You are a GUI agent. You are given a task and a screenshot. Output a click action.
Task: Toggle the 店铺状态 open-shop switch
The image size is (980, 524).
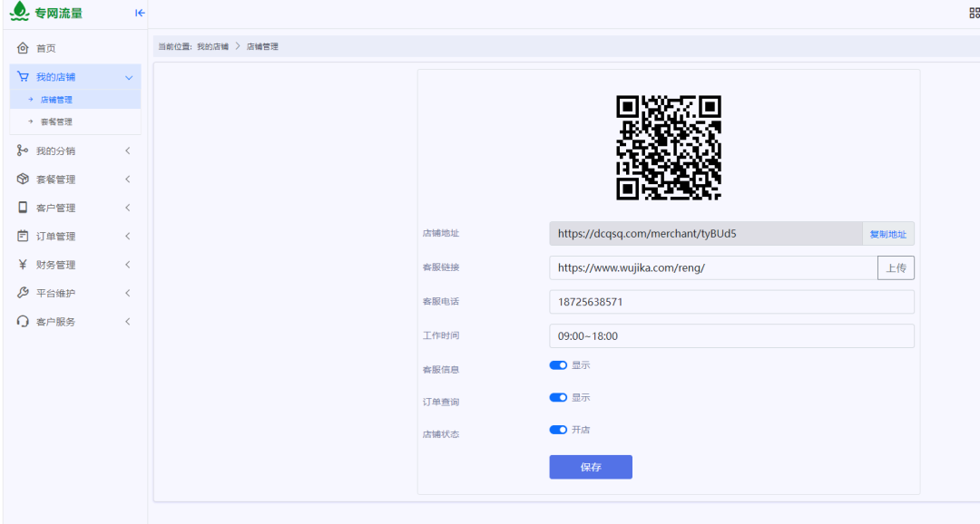(x=558, y=430)
